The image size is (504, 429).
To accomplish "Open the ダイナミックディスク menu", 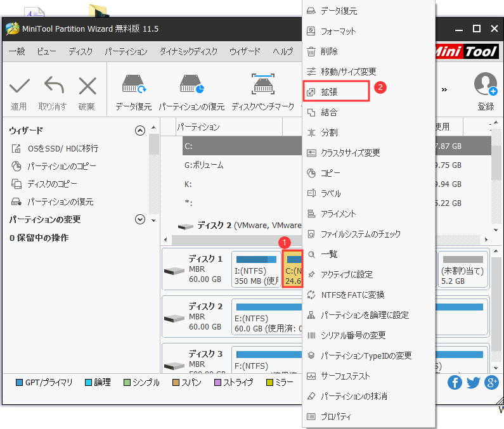I will point(189,51).
